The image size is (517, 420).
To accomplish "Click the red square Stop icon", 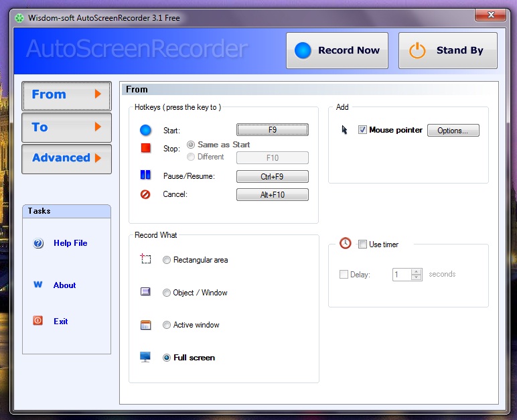I will pos(146,148).
